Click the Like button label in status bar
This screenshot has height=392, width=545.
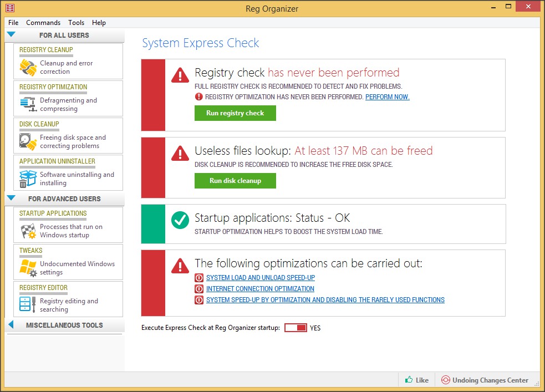click(x=422, y=380)
